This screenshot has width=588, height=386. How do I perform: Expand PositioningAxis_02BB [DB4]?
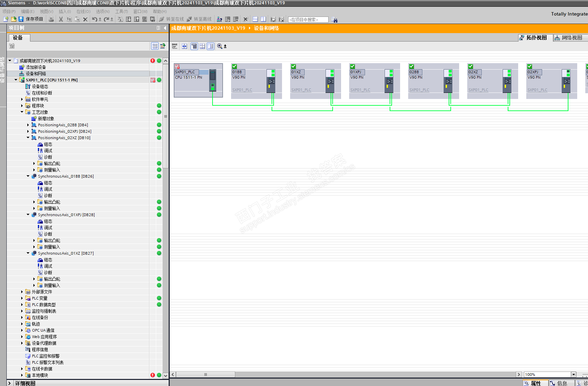[x=28, y=125]
